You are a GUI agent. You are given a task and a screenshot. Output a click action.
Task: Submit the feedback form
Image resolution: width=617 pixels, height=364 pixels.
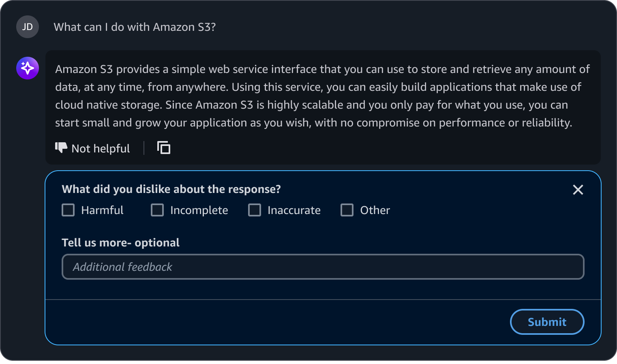[x=547, y=322]
